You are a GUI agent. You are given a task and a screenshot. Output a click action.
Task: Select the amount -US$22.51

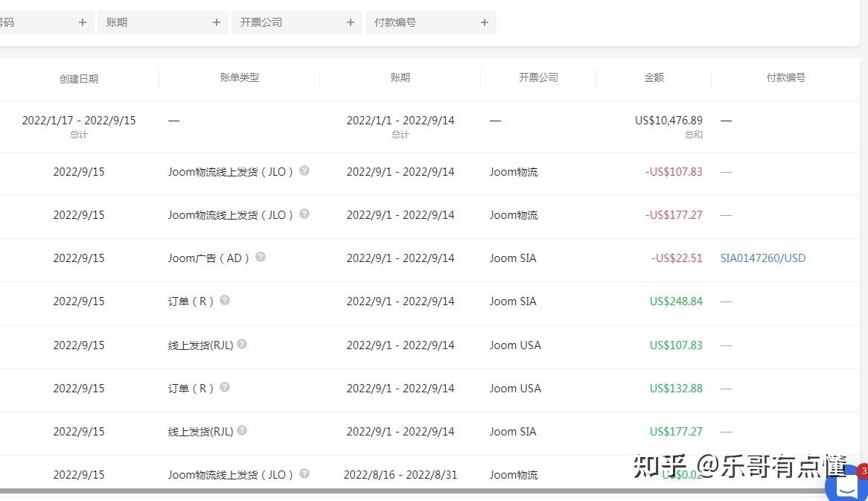(677, 258)
